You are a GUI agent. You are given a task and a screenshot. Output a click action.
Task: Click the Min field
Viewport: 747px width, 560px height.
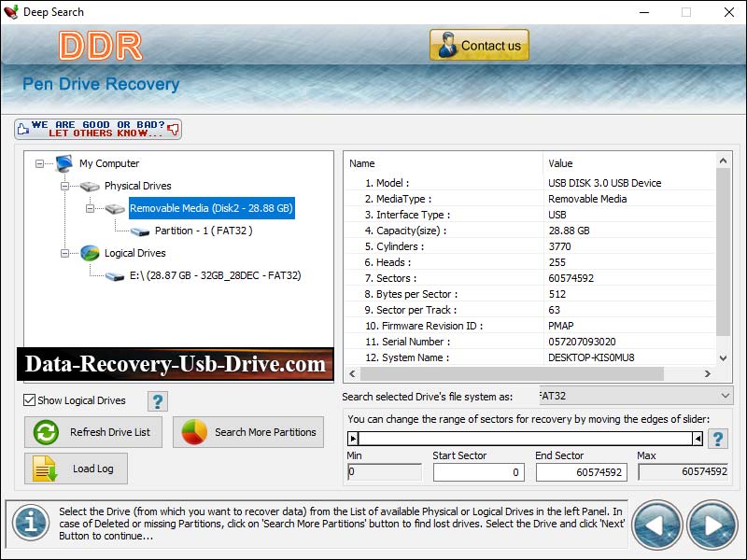pyautogui.click(x=385, y=472)
